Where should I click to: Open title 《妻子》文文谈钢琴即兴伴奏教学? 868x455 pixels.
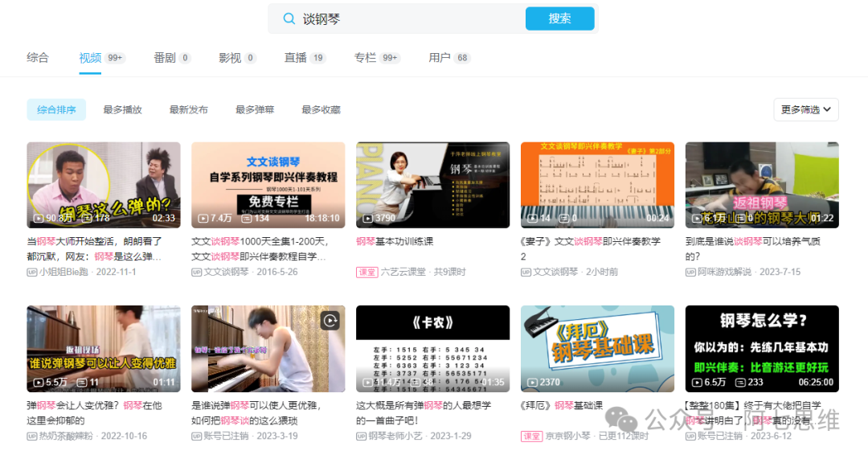[591, 249]
